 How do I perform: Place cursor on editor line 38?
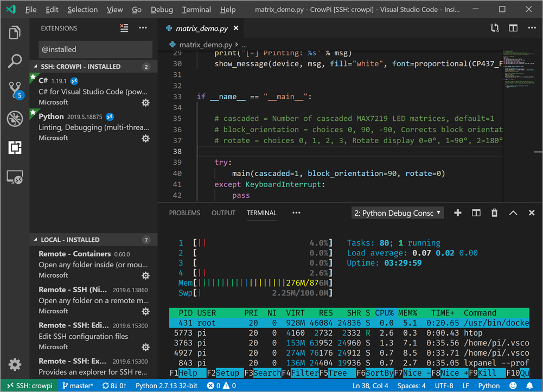pos(350,151)
